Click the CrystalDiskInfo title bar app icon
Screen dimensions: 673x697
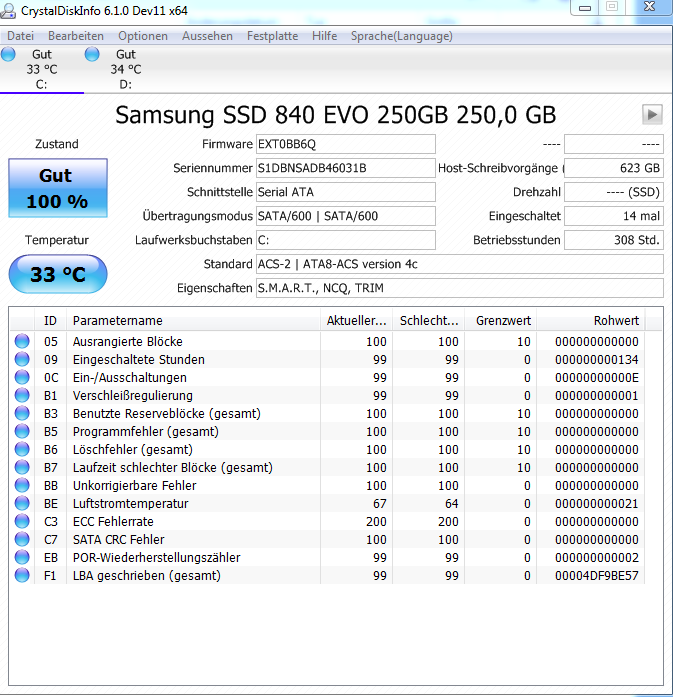click(x=8, y=11)
